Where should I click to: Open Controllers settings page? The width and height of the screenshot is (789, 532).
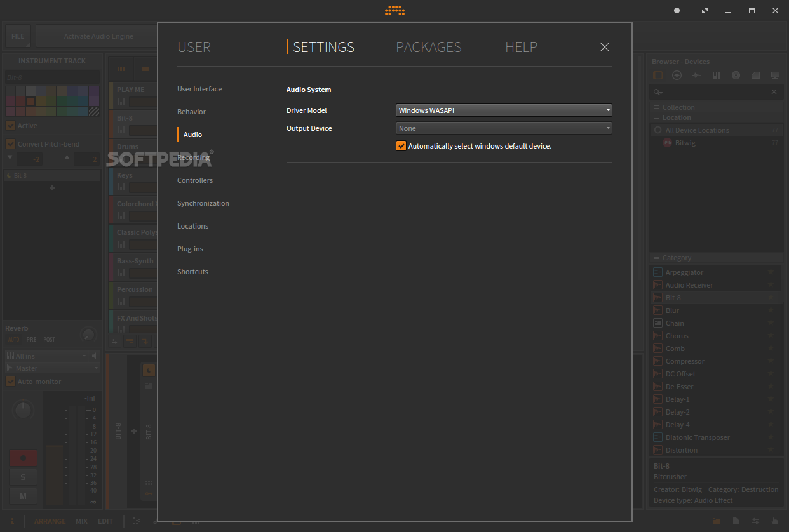(195, 180)
